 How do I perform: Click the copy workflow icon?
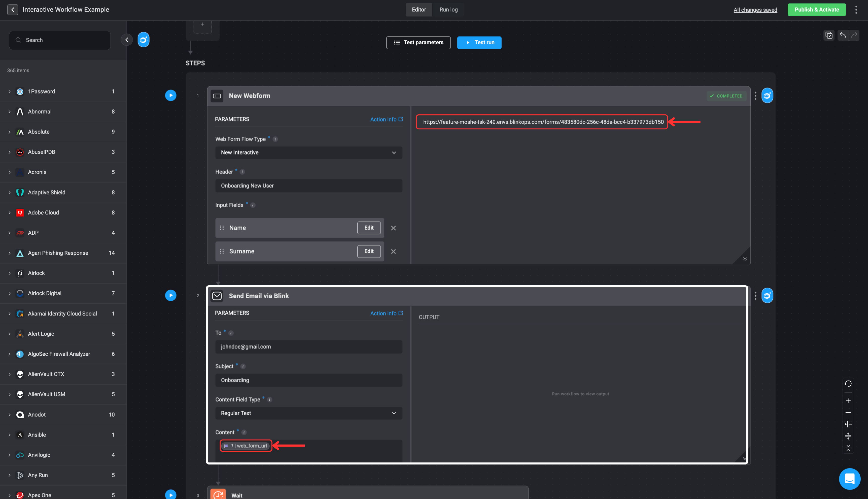(829, 35)
